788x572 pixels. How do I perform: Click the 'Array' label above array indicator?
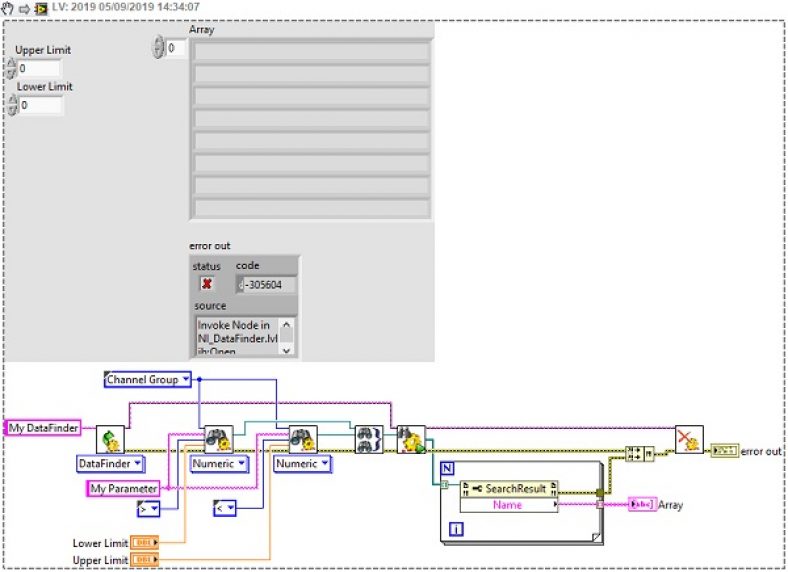[202, 30]
